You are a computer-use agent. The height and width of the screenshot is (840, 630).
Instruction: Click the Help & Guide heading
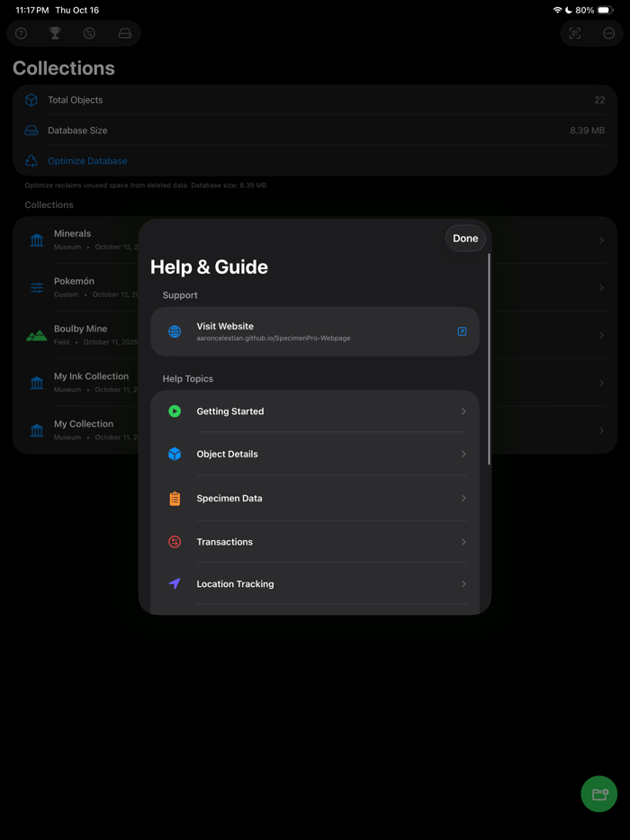[209, 266]
